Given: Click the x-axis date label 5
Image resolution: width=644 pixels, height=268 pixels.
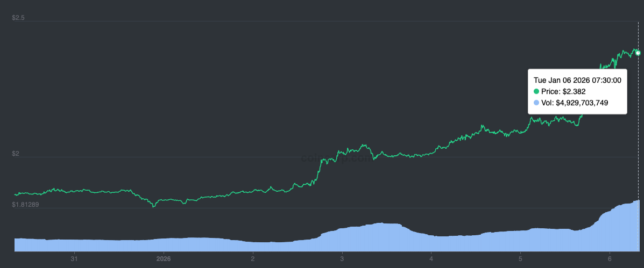Looking at the screenshot, I should (x=520, y=259).
